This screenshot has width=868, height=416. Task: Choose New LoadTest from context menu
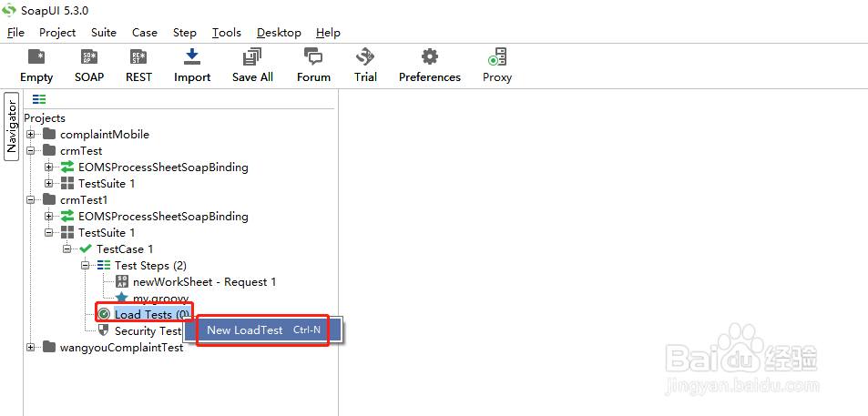(x=263, y=330)
